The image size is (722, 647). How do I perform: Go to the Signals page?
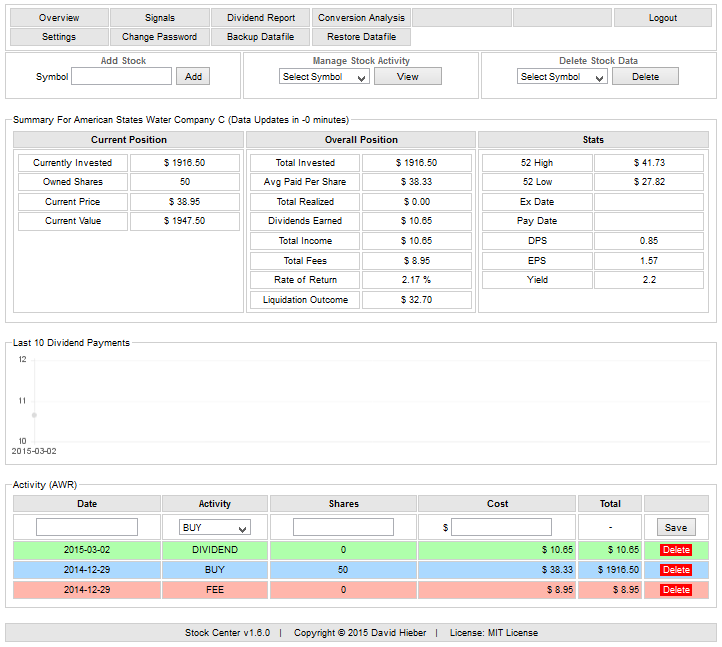[159, 18]
